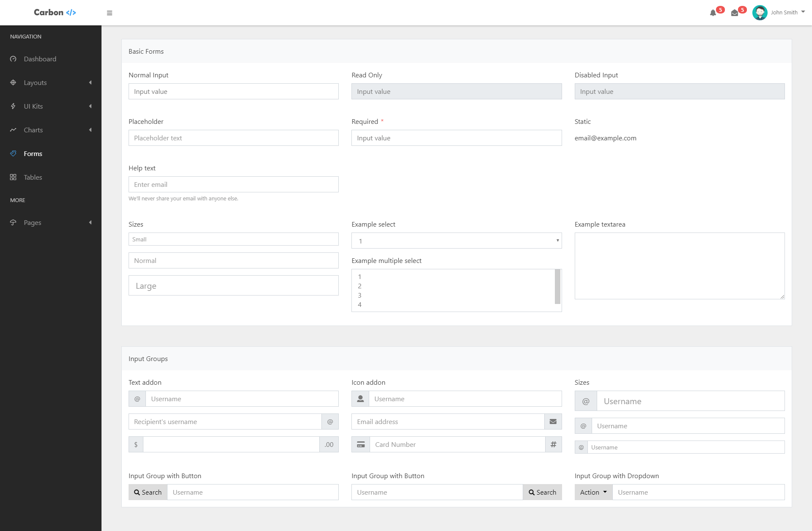Go to the Forms sidebar item
Image resolution: width=812 pixels, height=531 pixels.
[33, 154]
